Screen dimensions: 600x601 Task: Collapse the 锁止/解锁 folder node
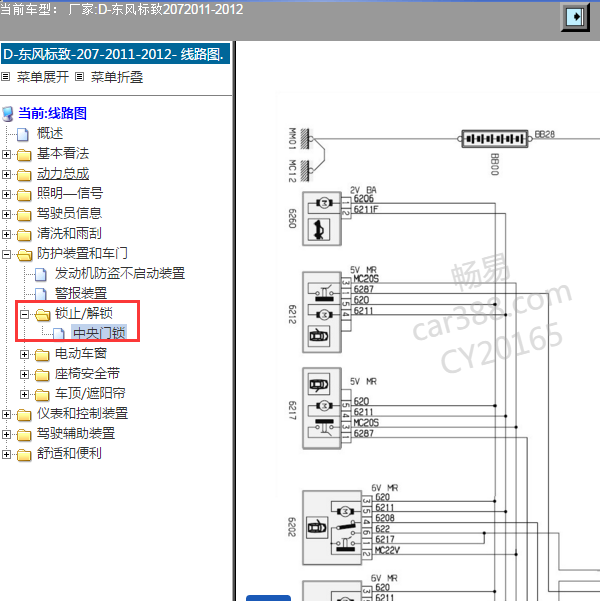(25, 314)
